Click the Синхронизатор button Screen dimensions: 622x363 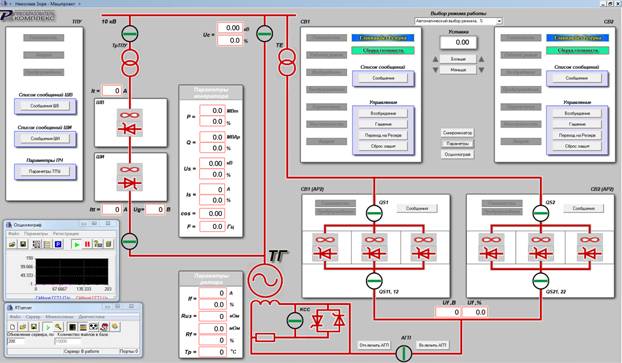tap(457, 133)
